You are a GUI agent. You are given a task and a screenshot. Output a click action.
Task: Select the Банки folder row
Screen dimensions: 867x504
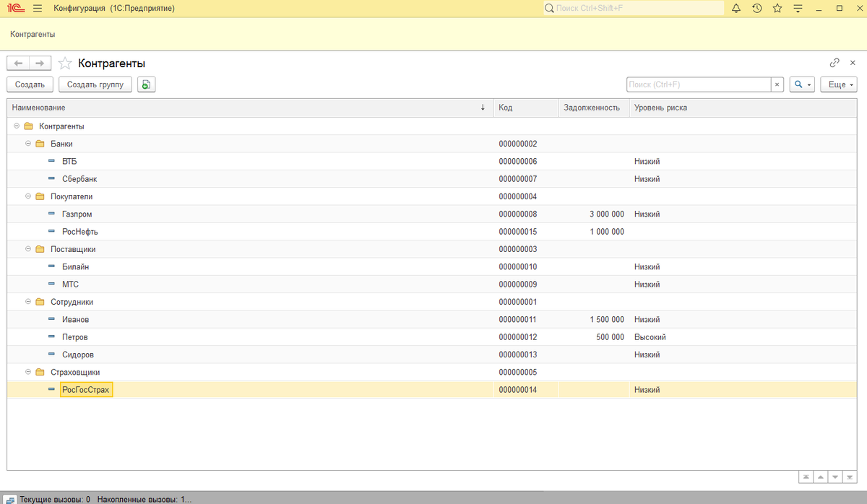pos(433,144)
